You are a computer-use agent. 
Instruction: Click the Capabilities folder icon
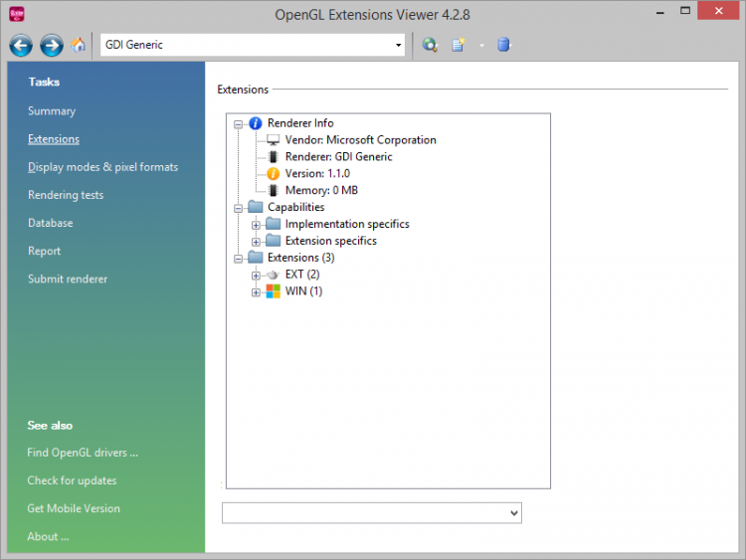[x=256, y=207]
